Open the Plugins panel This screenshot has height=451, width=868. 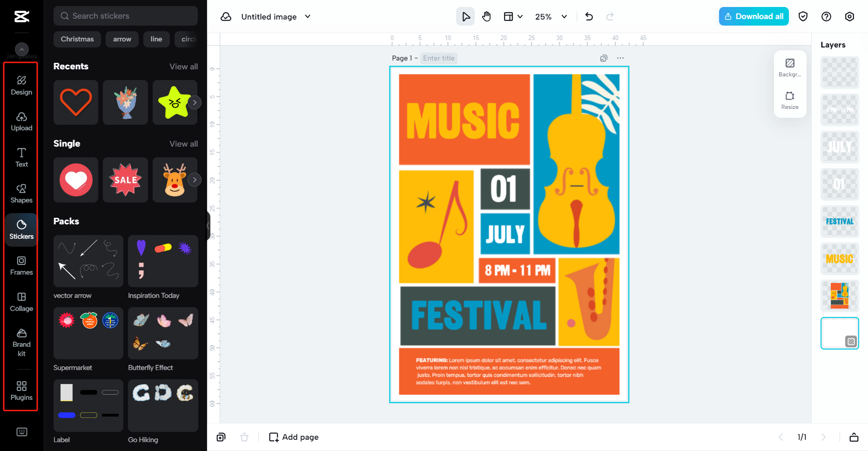pyautogui.click(x=21, y=391)
